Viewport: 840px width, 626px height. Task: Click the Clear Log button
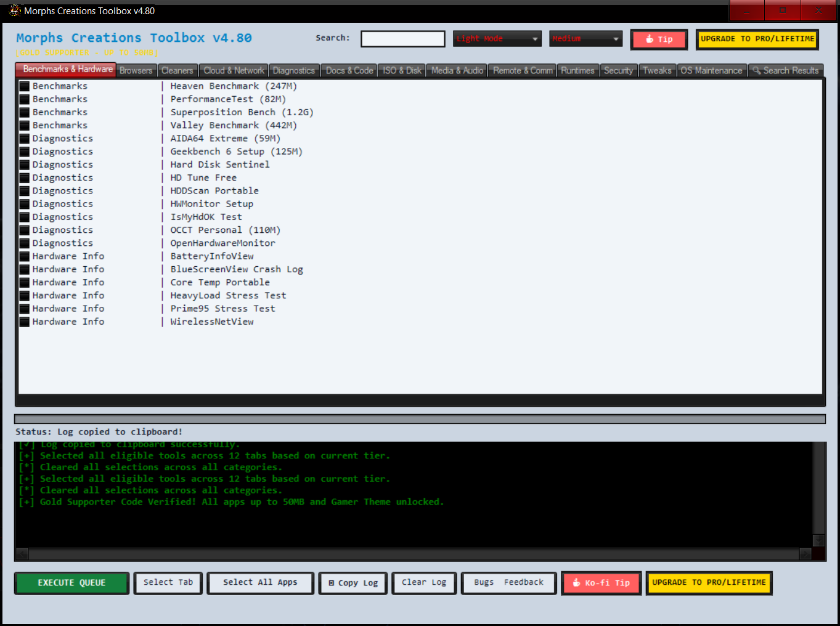tap(424, 583)
